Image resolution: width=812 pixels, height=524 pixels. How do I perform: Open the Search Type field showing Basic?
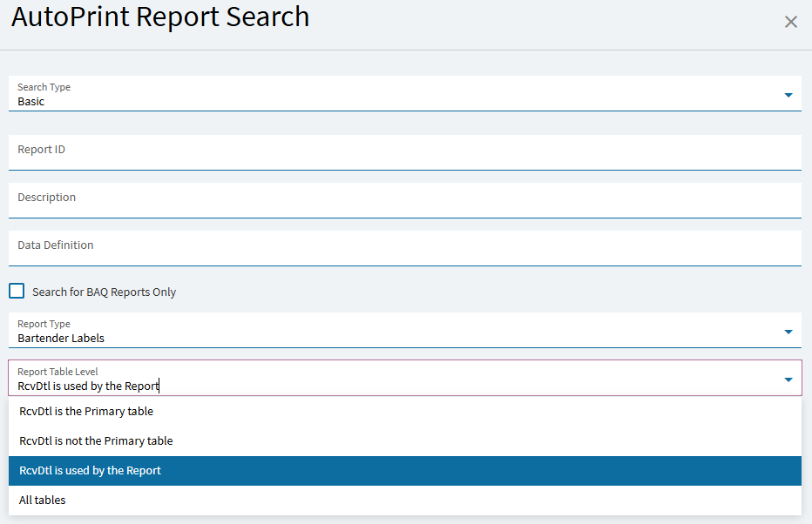point(348,101)
